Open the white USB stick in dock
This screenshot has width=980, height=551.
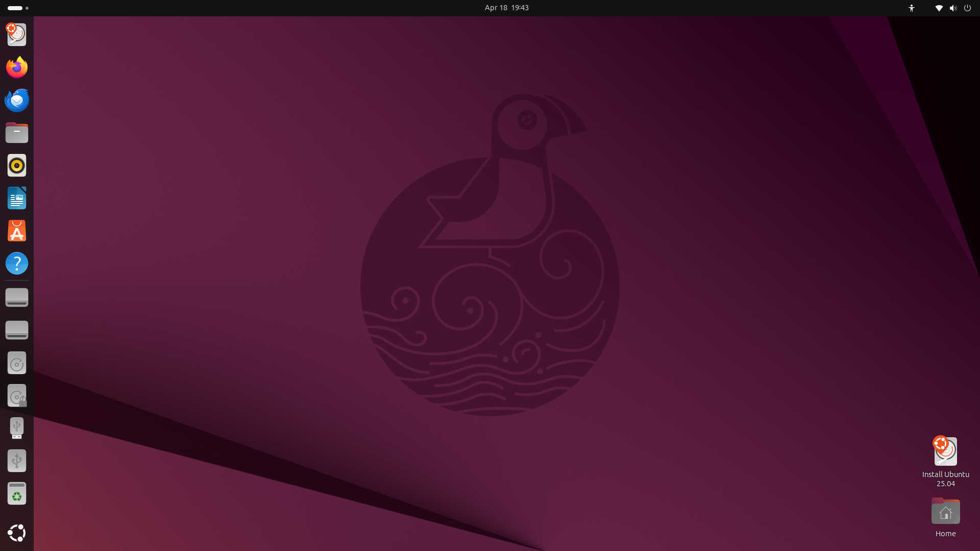click(x=17, y=428)
